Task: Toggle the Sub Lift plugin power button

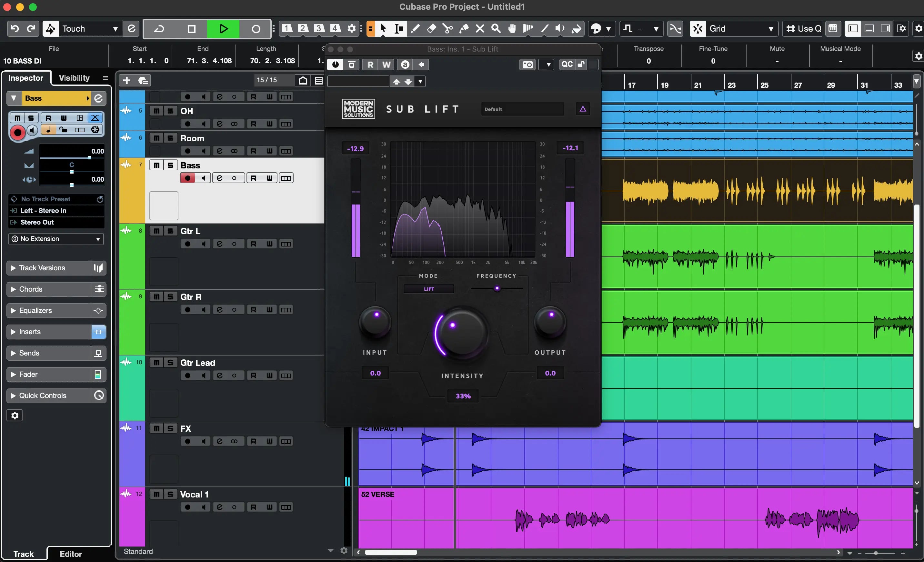Action: click(x=335, y=65)
